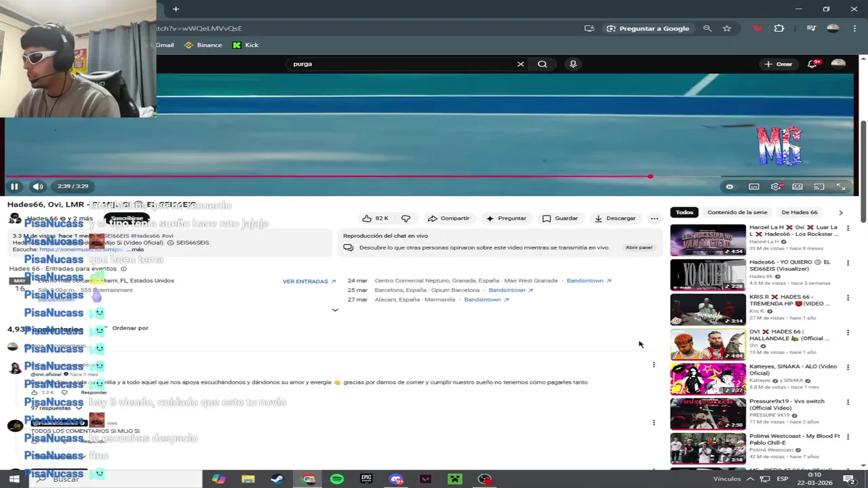Open Polimá Westcoast My Blood video
Image resolution: width=868 pixels, height=488 pixels.
coord(708,449)
